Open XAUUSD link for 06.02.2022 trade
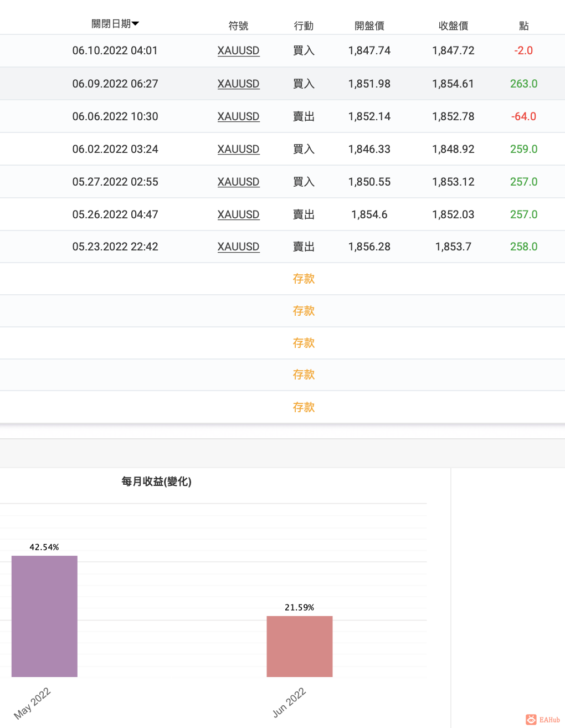Screen dimensions: 565x728 pos(238,149)
